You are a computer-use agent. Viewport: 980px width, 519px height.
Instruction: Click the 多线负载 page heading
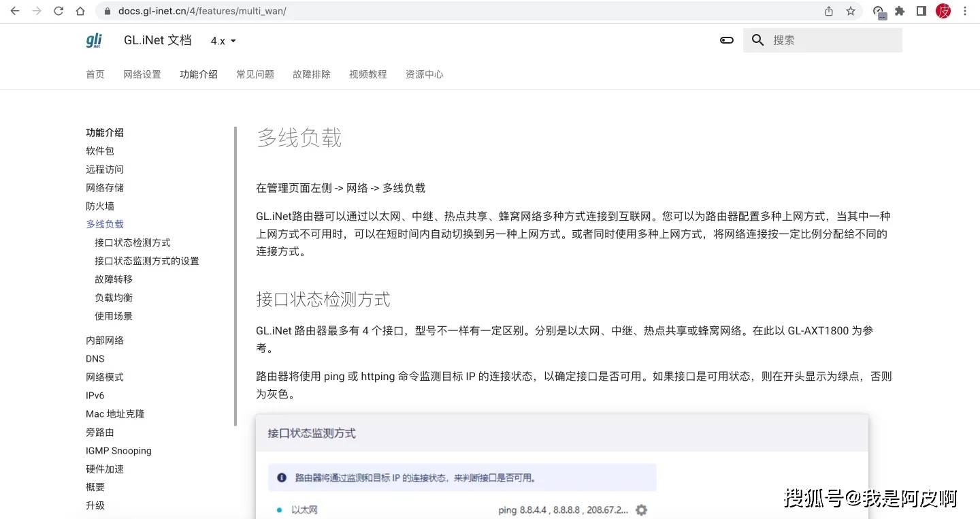[299, 138]
